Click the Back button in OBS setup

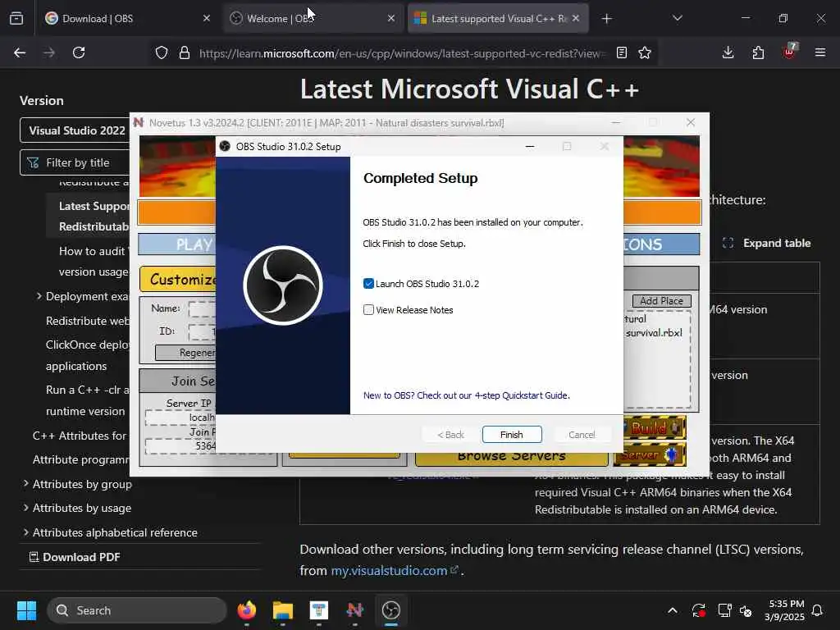[x=450, y=435]
